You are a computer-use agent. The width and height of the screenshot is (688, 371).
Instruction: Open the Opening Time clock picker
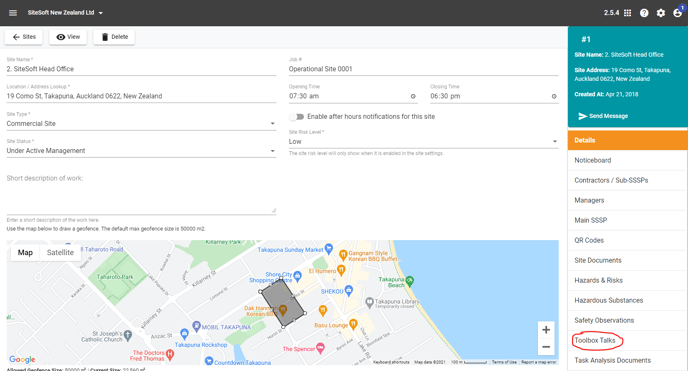(413, 96)
